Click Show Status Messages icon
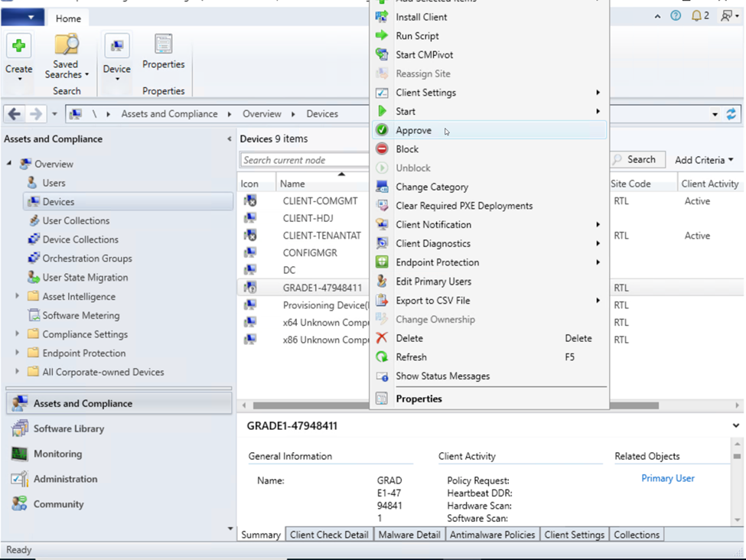This screenshot has height=560, width=746. pos(382,376)
